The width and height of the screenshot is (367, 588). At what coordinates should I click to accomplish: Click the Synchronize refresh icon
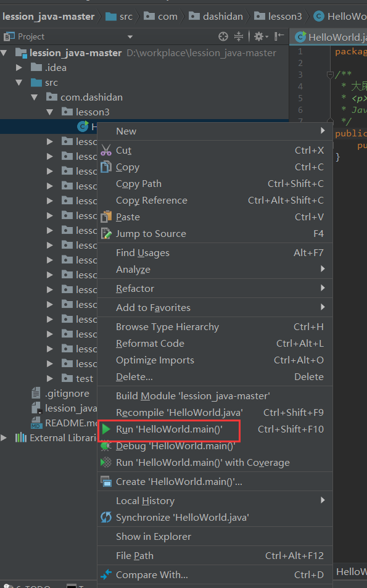click(106, 518)
